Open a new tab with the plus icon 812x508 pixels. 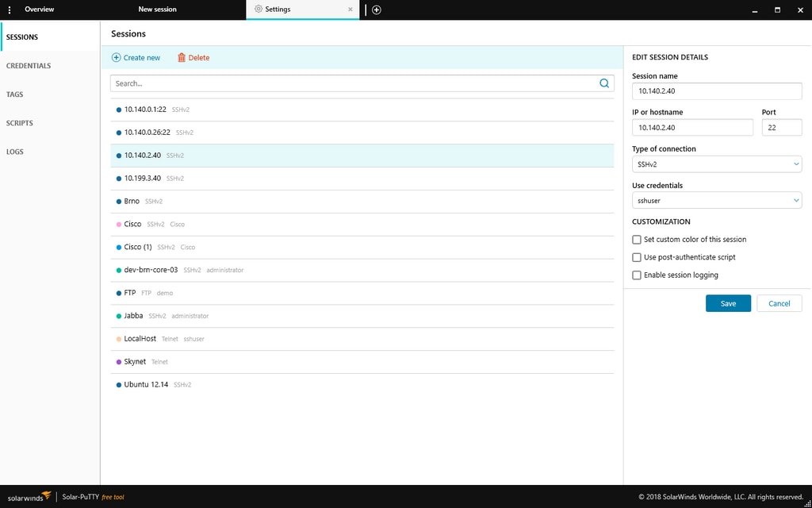(x=376, y=10)
